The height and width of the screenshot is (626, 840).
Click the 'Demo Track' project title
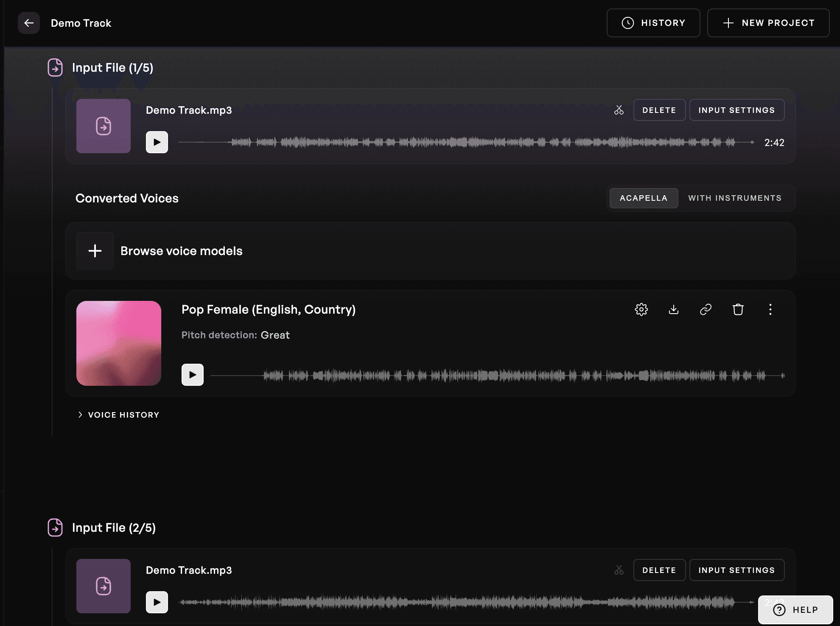pos(81,23)
